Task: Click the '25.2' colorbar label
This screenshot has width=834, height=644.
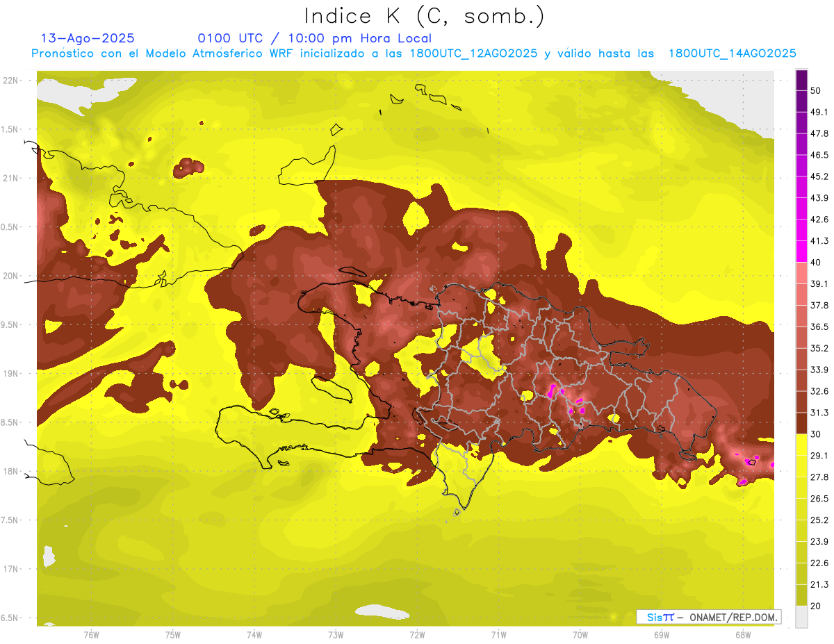Action: (819, 520)
